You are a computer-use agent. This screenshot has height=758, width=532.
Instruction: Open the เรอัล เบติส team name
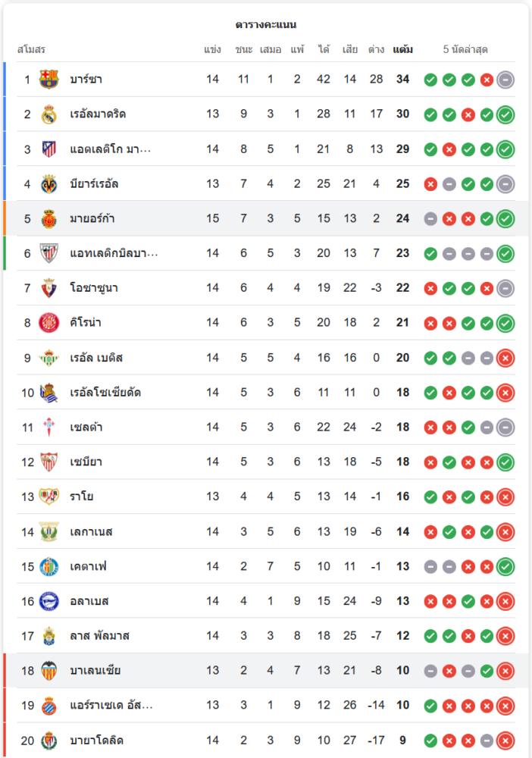tap(96, 358)
